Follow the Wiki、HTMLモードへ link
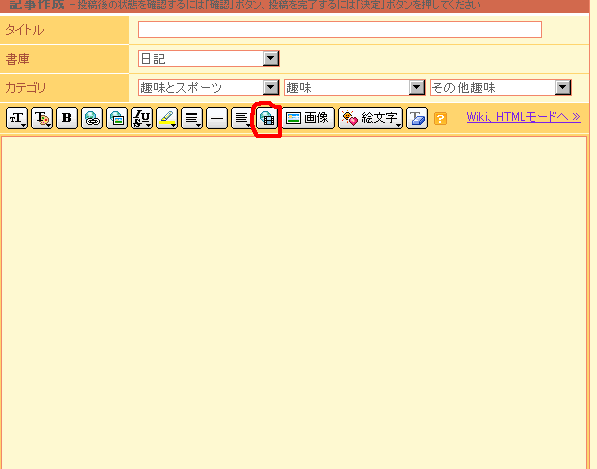The height and width of the screenshot is (469, 597). pyautogui.click(x=524, y=116)
